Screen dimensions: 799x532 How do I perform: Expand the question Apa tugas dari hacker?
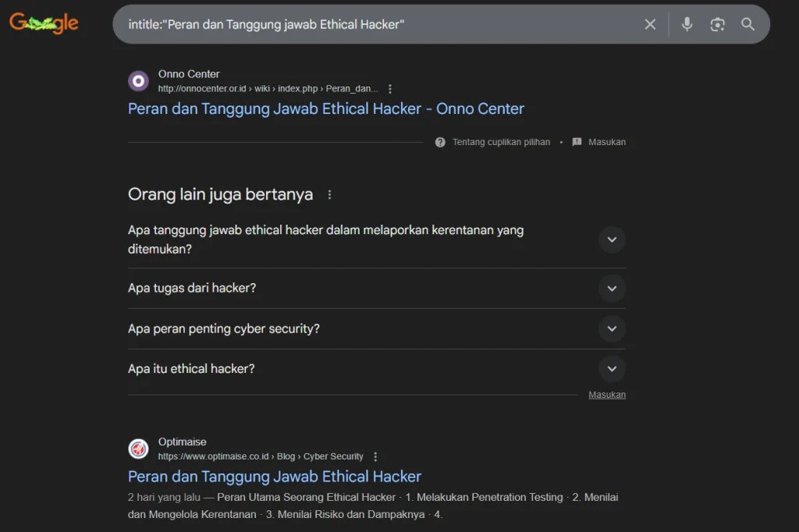pyautogui.click(x=612, y=288)
